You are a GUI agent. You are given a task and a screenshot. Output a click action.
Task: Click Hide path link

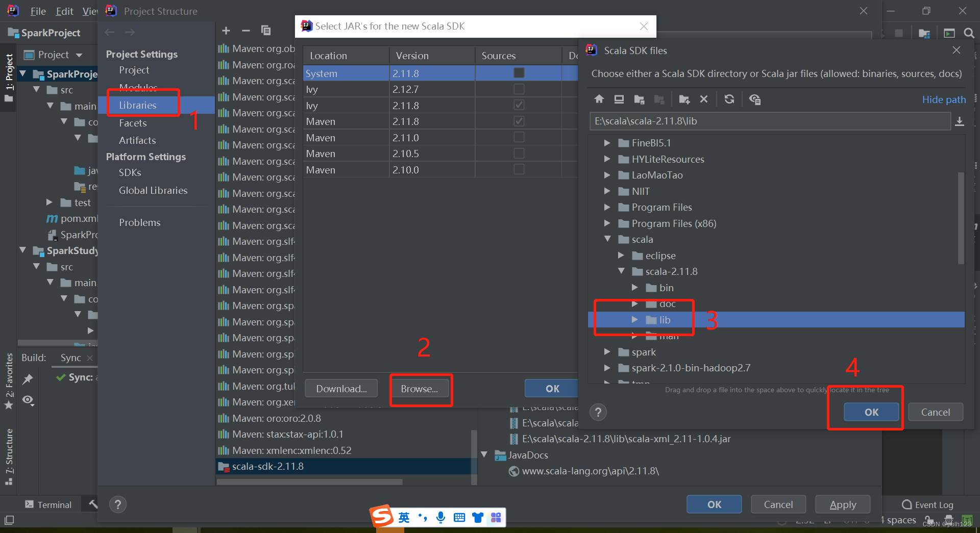pos(944,99)
